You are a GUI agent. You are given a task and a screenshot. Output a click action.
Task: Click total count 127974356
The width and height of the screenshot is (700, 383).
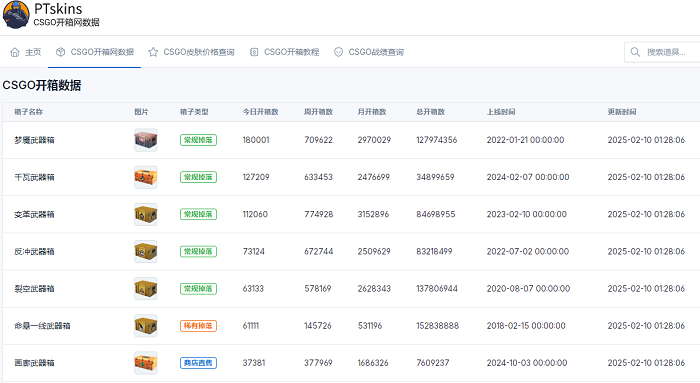(x=437, y=140)
